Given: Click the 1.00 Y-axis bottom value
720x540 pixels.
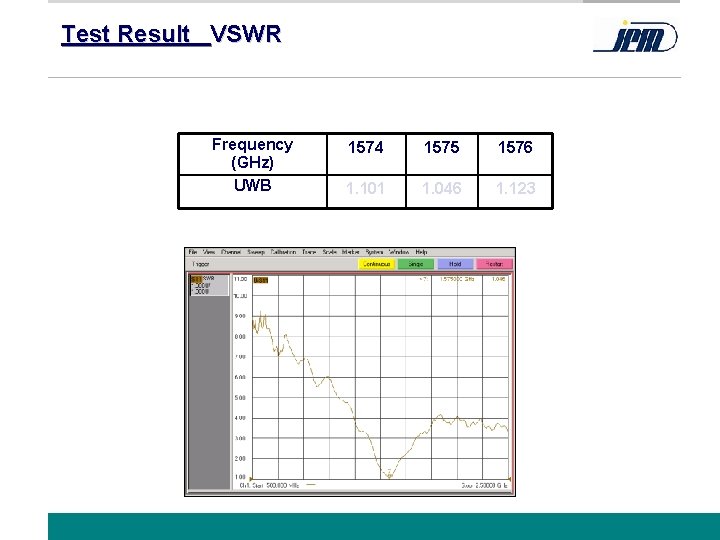Looking at the screenshot, I should click(x=240, y=478).
